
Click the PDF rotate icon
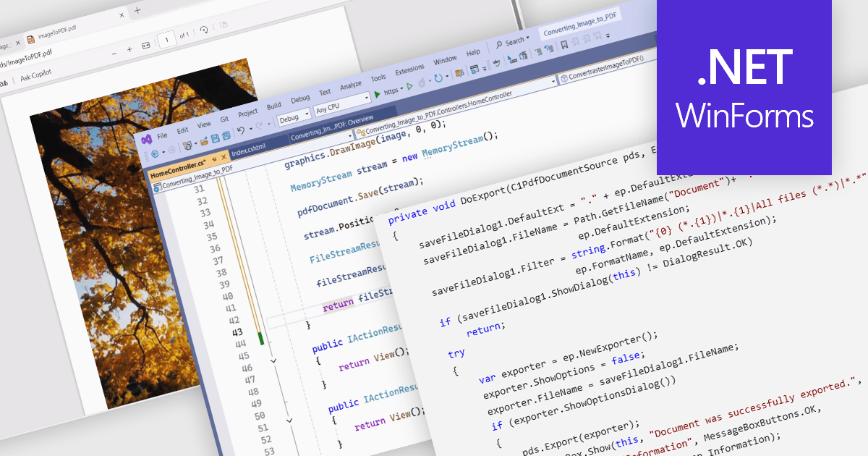tap(205, 30)
